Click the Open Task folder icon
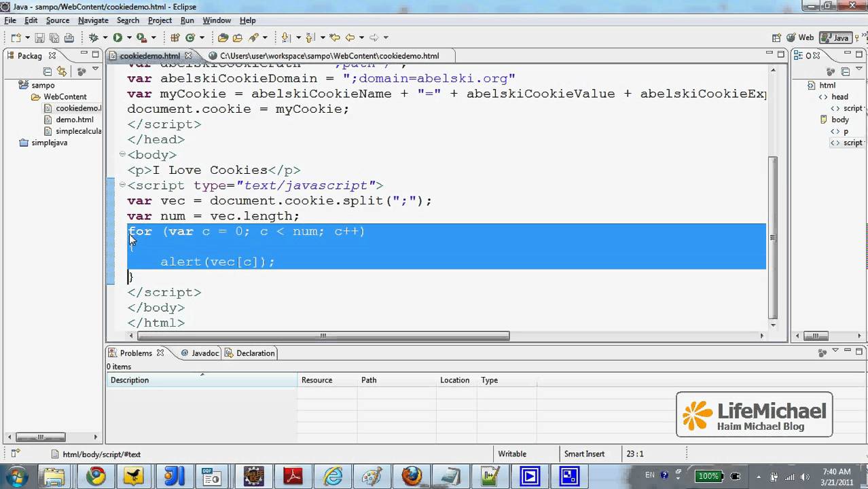The height and width of the screenshot is (489, 868). tap(238, 38)
